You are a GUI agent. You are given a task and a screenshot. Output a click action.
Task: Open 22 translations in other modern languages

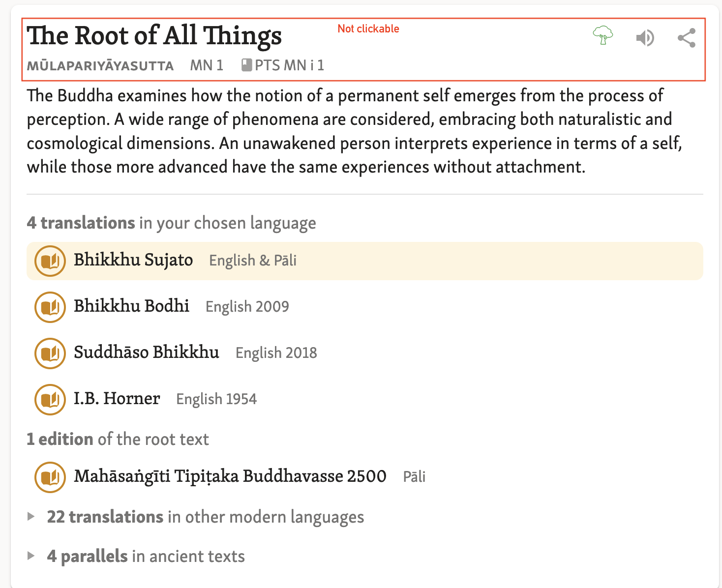coord(206,517)
